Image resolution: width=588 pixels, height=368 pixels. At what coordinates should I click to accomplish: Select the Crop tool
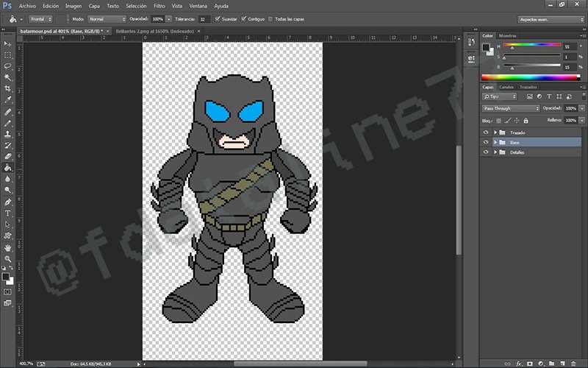pos(7,88)
